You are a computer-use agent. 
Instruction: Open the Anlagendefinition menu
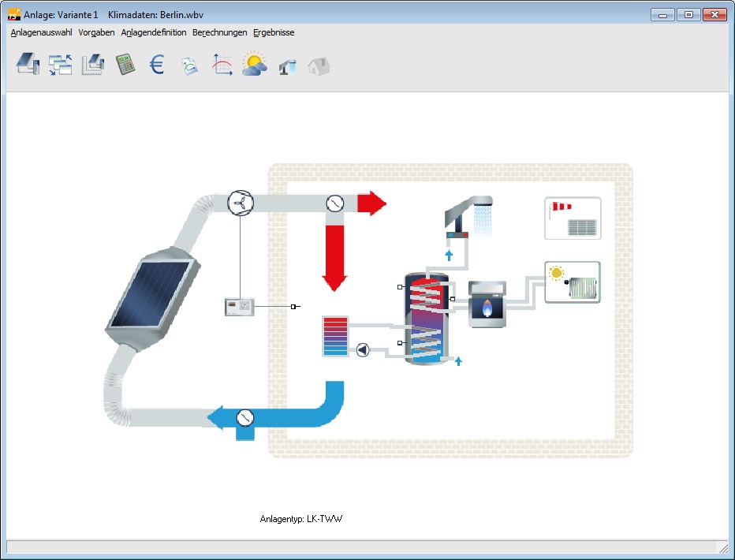click(154, 32)
